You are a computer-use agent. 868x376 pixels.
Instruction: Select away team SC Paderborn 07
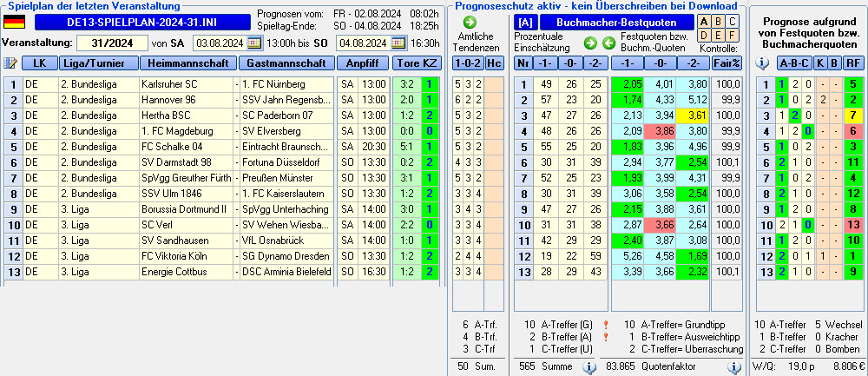pos(286,115)
